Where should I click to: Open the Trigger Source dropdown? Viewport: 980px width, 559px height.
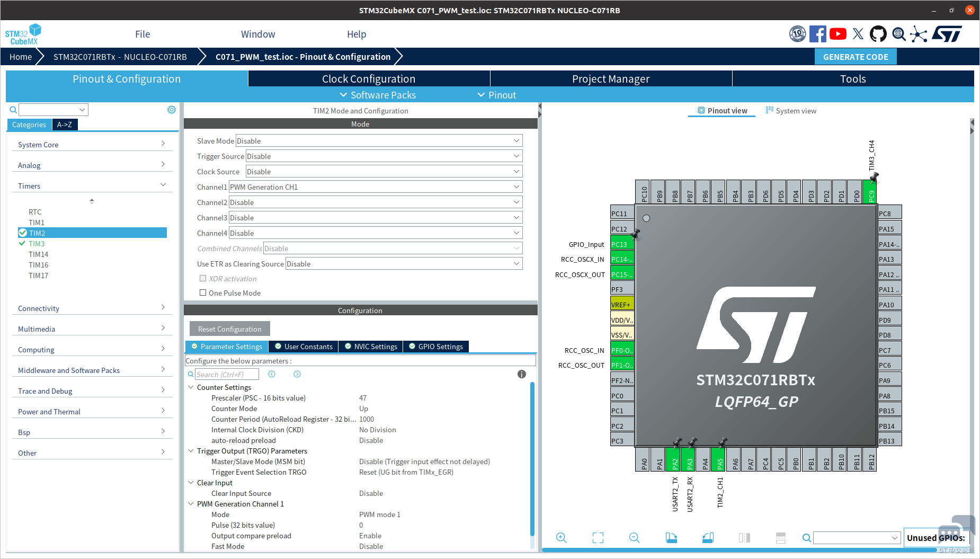pos(384,156)
